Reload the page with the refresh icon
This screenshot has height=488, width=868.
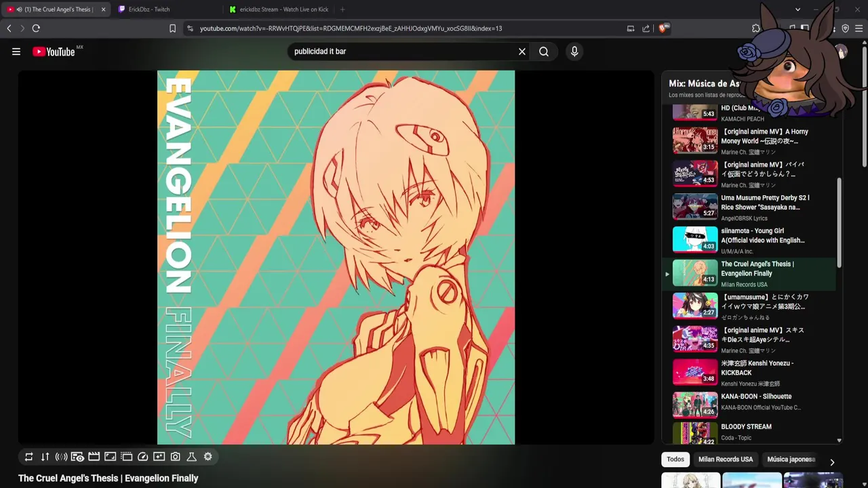36,28
